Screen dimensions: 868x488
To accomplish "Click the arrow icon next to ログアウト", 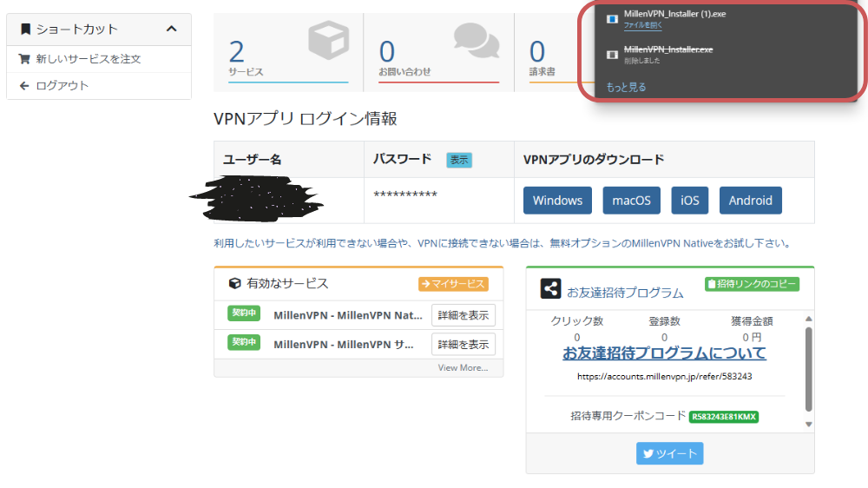I will (x=24, y=85).
